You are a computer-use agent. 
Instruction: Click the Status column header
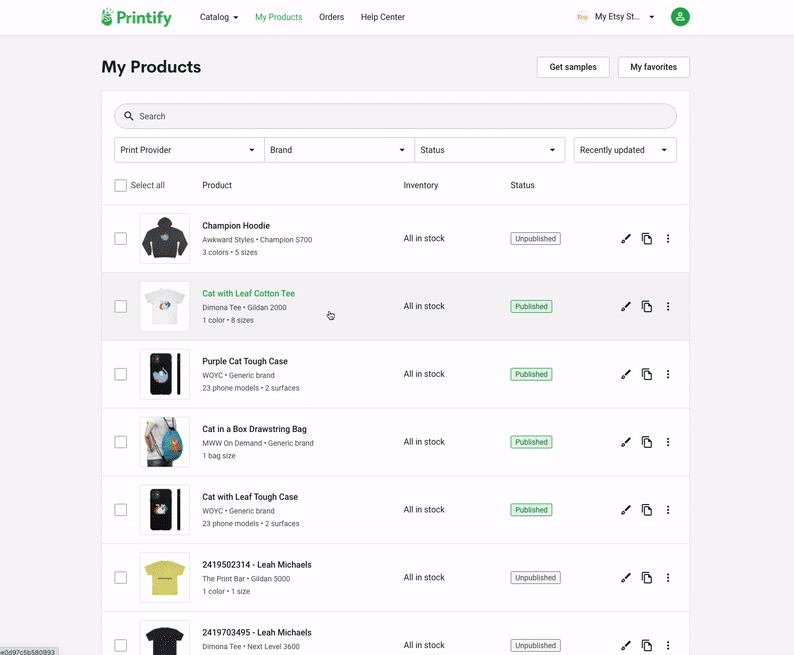click(x=522, y=185)
